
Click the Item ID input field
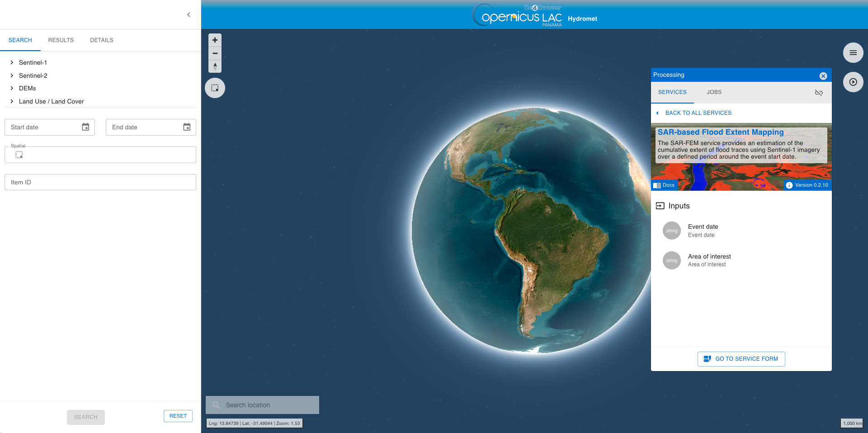pyautogui.click(x=100, y=182)
